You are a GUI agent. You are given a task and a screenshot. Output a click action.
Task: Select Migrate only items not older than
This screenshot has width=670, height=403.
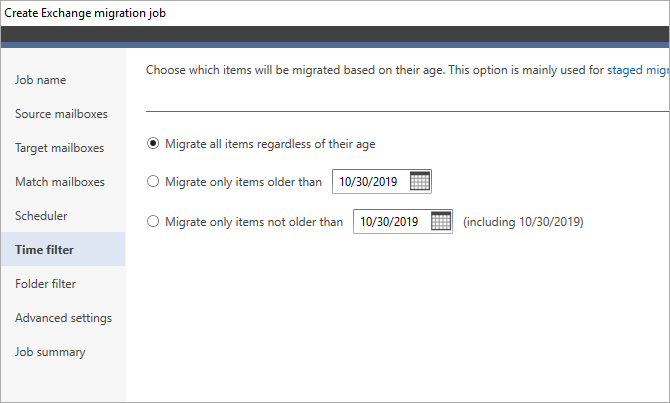153,221
